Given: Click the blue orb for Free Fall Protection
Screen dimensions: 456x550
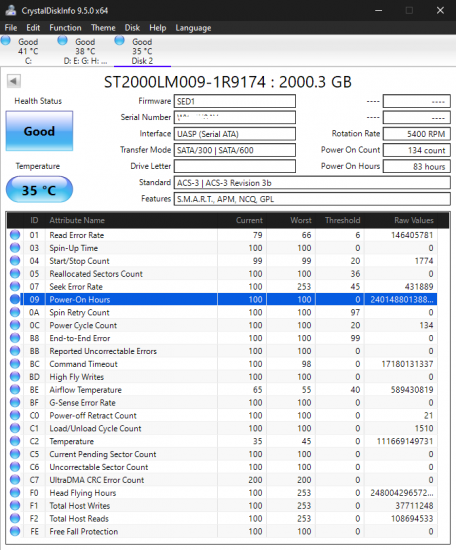Looking at the screenshot, I should (x=15, y=531).
